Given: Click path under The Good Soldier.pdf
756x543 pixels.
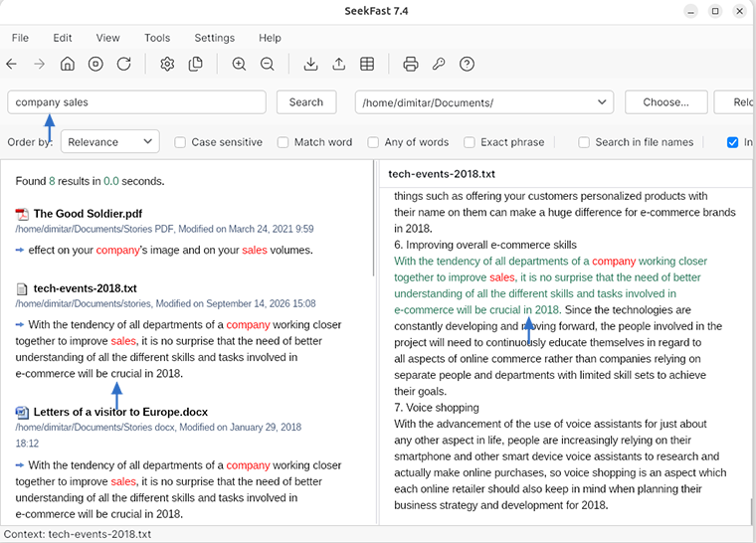Looking at the screenshot, I should 164,229.
